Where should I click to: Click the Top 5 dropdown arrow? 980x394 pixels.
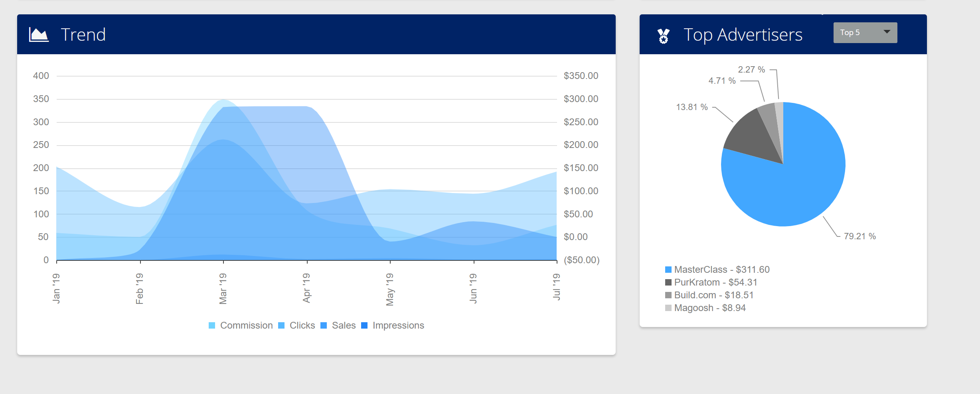tap(887, 32)
